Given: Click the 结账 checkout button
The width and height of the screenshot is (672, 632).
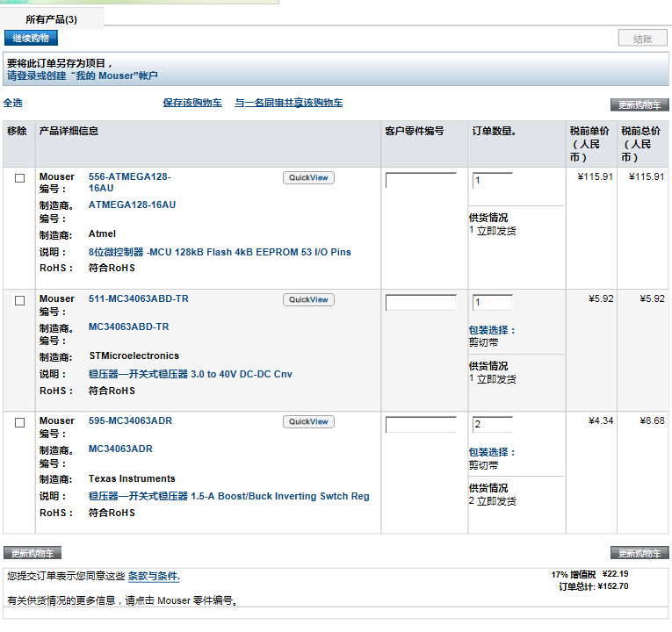Looking at the screenshot, I should point(642,39).
